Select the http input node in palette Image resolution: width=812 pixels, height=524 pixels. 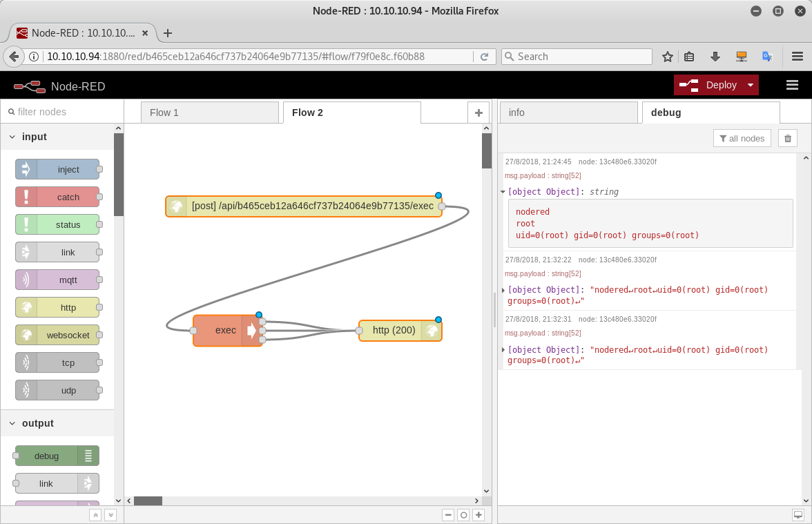(x=57, y=308)
